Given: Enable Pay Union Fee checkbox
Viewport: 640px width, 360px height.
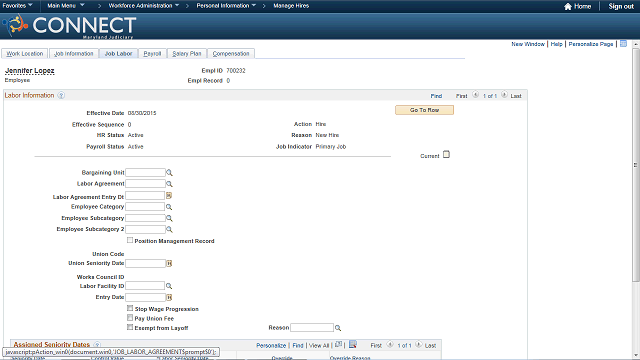Looking at the screenshot, I should point(130,318).
